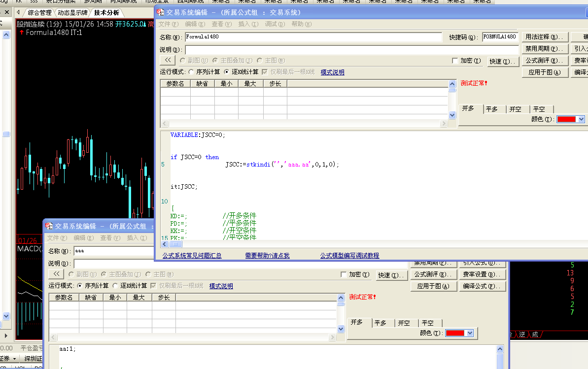Viewport: 588px width, 369px height.
Task: Click the window icon of front 交易系统编辑 title bar
Action: (161, 12)
